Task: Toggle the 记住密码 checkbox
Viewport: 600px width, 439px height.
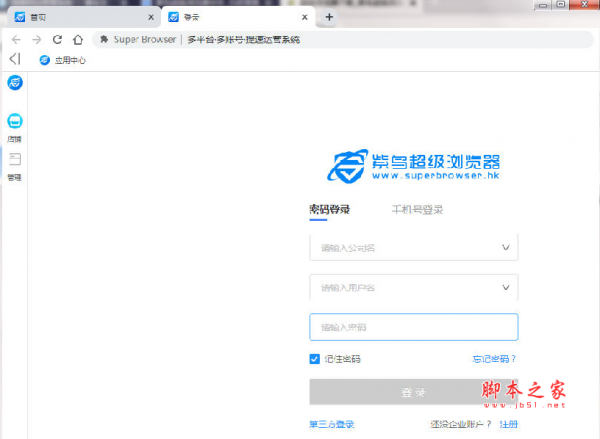Action: [x=315, y=359]
